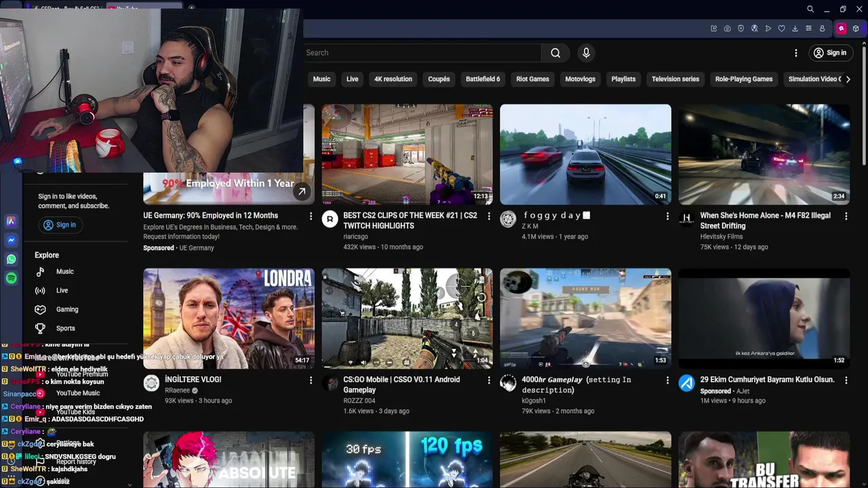Click the Sign in button at top right
Viewport: 868px width, 488px height.
[x=830, y=53]
